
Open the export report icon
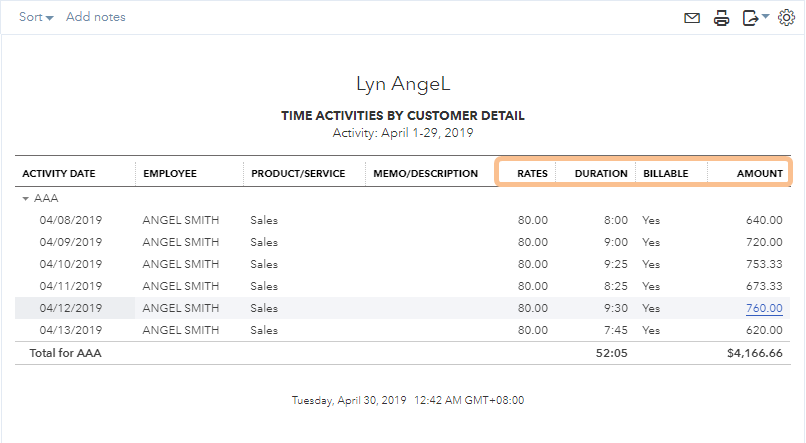(750, 18)
